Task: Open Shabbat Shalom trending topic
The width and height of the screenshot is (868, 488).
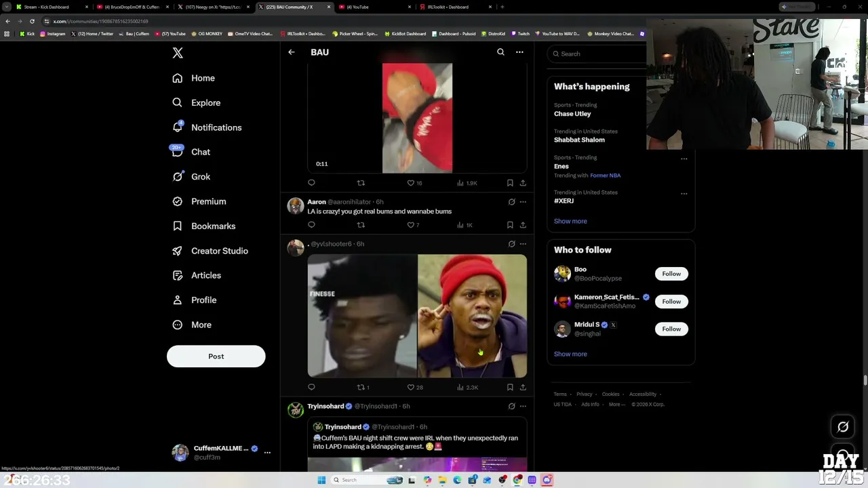Action: point(579,140)
